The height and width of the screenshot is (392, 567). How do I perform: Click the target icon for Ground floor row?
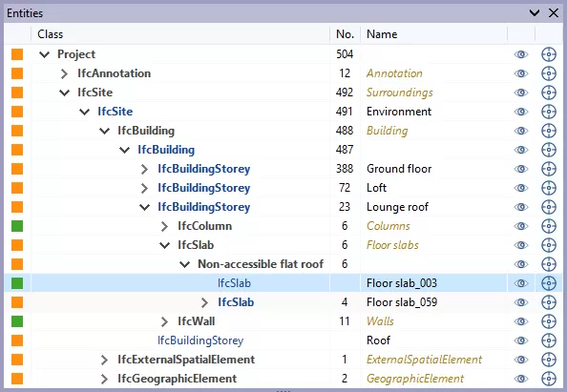pos(549,169)
